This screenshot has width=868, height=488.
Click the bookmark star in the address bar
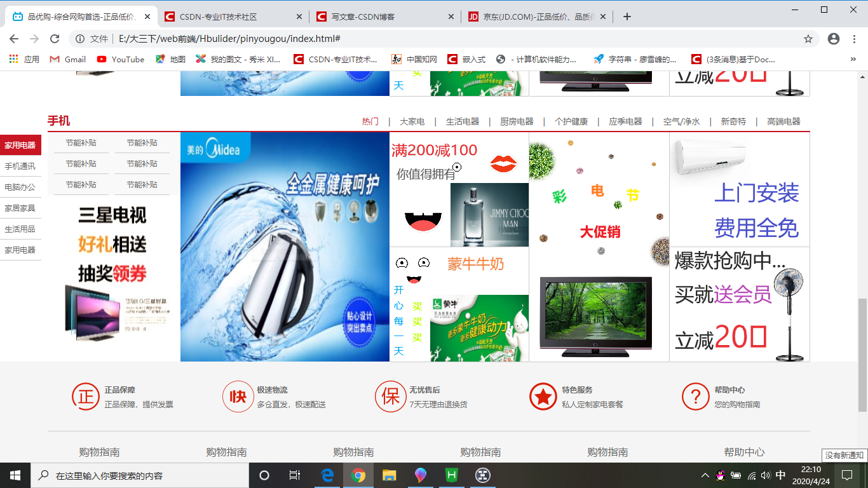pyautogui.click(x=808, y=38)
